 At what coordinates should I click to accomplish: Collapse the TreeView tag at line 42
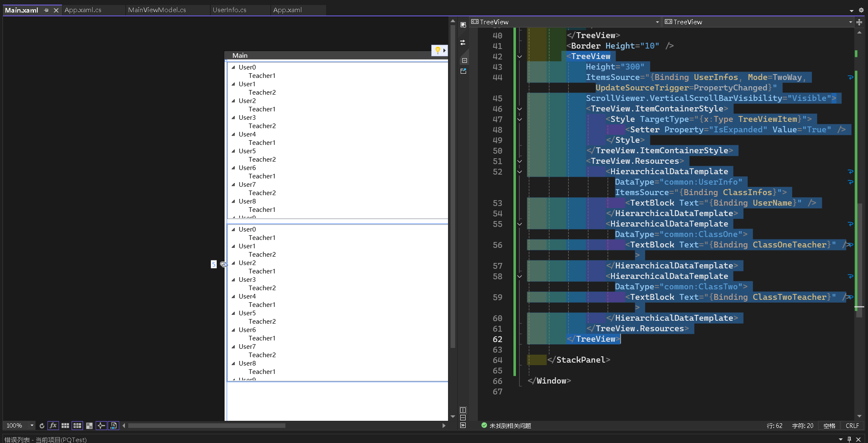pos(520,57)
